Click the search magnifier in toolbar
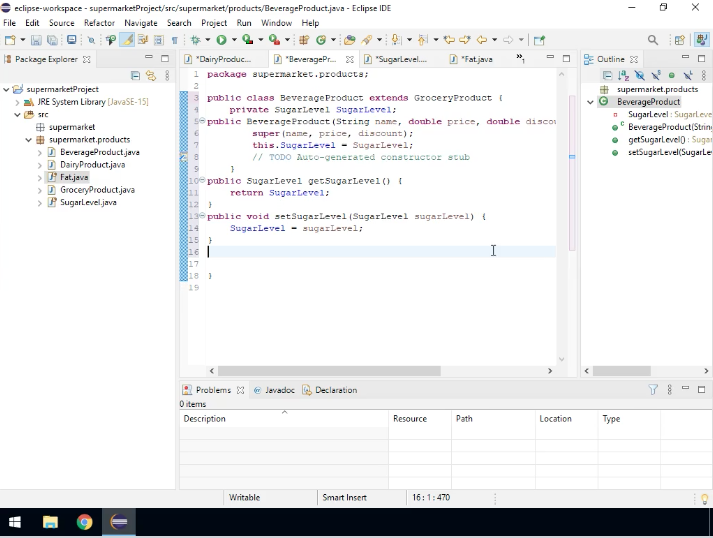The height and width of the screenshot is (538, 713). pyautogui.click(x=653, y=40)
